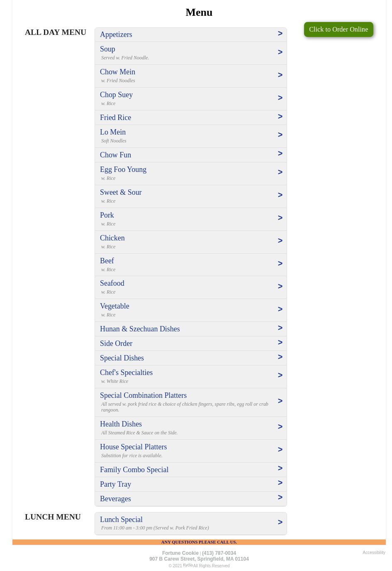Viewport: 392px width, 571px height.
Task: Click the chevron beside Chop Suey
Action: (x=280, y=98)
